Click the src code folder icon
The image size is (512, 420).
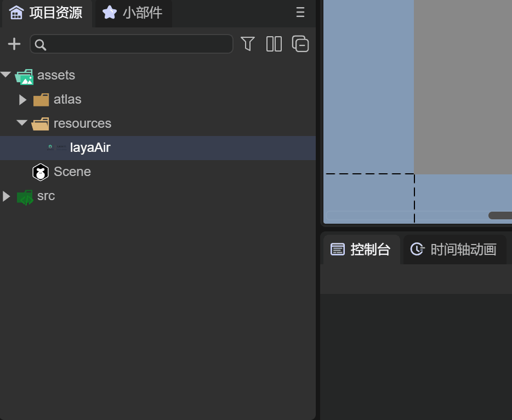coord(25,197)
